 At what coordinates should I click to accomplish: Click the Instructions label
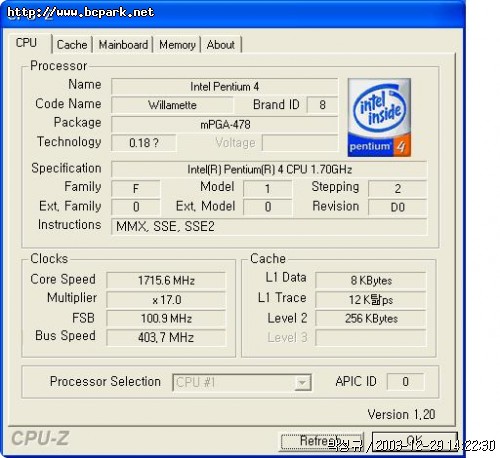pyautogui.click(x=69, y=224)
